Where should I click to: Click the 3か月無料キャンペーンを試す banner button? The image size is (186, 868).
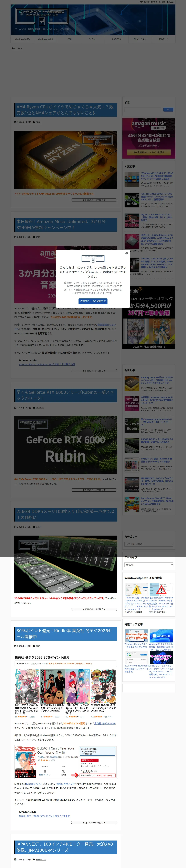click(149, 152)
